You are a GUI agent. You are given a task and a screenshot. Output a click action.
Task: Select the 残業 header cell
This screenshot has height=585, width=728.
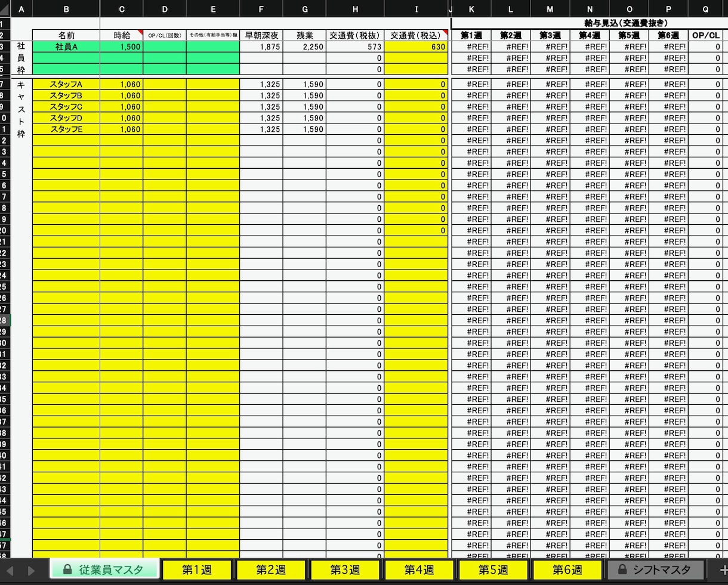pos(304,35)
